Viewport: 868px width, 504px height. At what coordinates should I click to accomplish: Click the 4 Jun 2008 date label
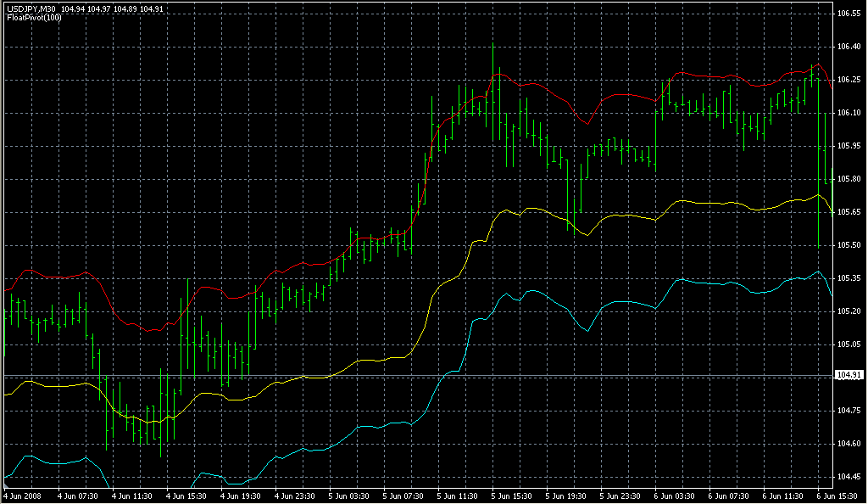(x=23, y=495)
